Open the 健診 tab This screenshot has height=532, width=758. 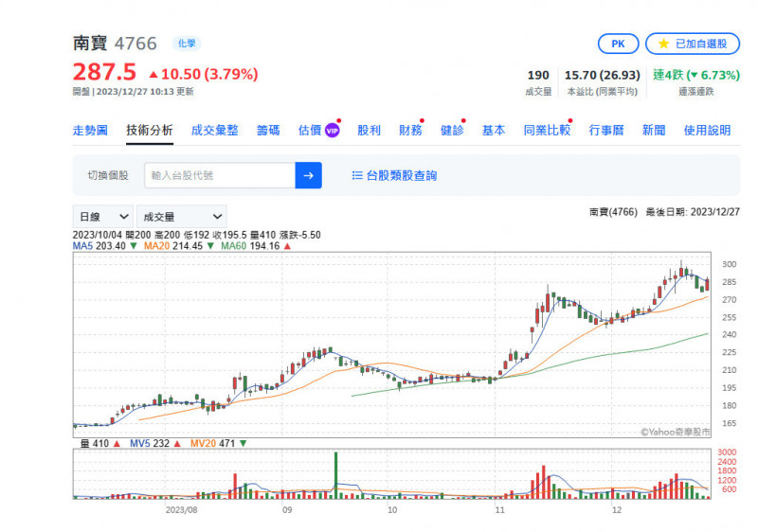(x=452, y=131)
